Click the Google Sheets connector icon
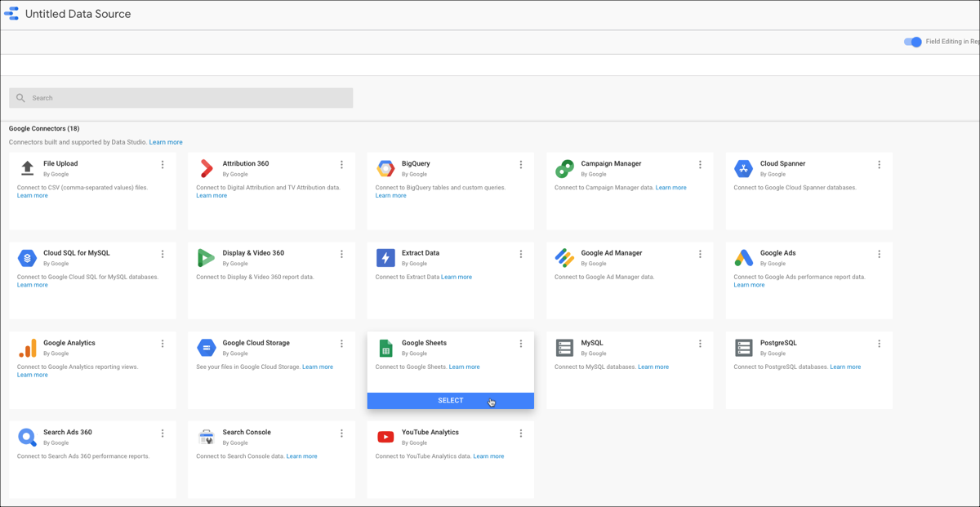Image resolution: width=980 pixels, height=507 pixels. (x=385, y=348)
